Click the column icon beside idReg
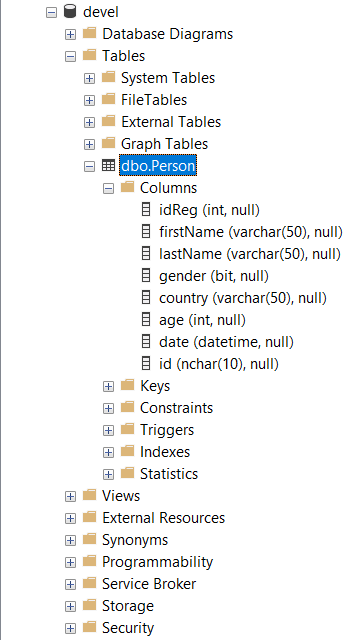Image resolution: width=361 pixels, height=640 pixels. point(146,210)
